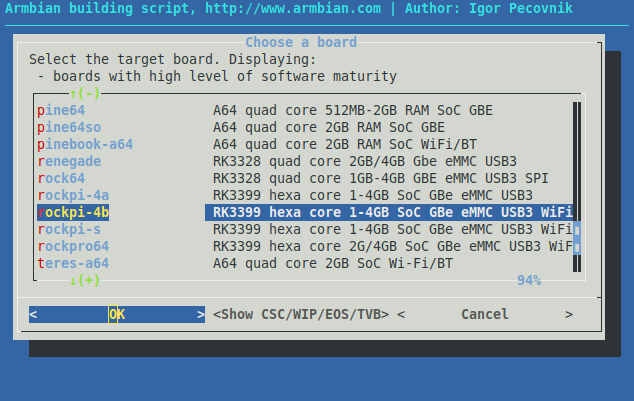Select the rockpi-s board

[69, 229]
